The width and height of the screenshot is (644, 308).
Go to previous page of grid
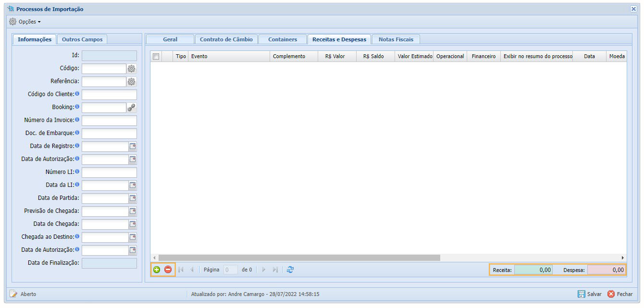(x=192, y=270)
